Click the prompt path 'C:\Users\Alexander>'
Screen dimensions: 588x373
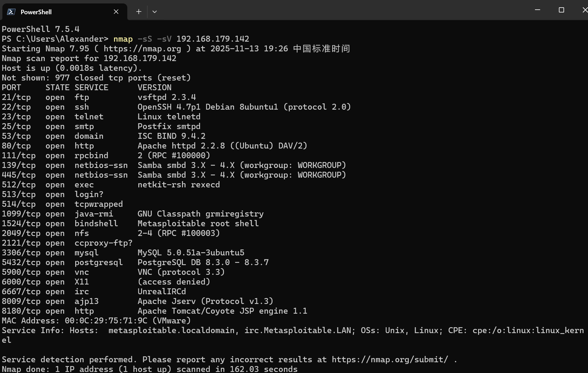point(62,39)
